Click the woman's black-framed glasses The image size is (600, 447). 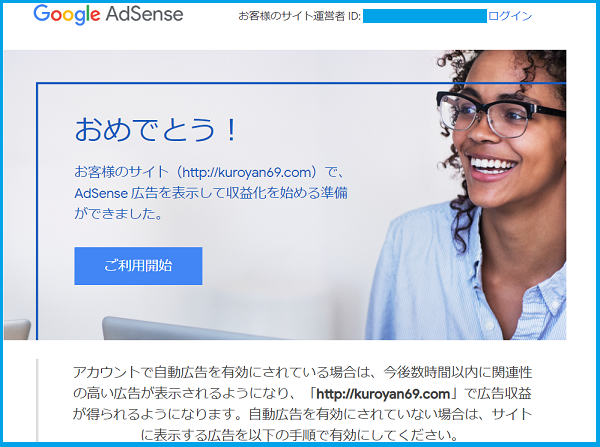497,112
